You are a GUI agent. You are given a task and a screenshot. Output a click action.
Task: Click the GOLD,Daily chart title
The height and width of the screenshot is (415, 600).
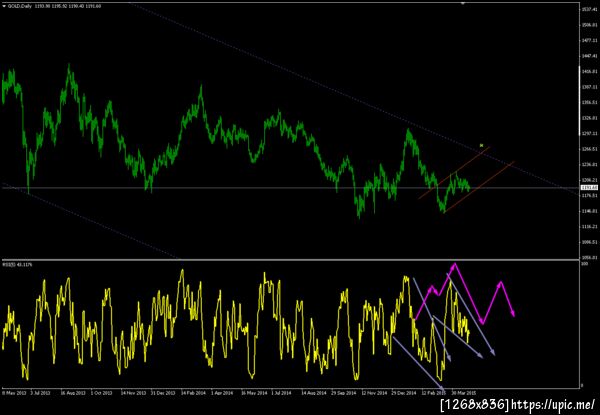(54, 6)
